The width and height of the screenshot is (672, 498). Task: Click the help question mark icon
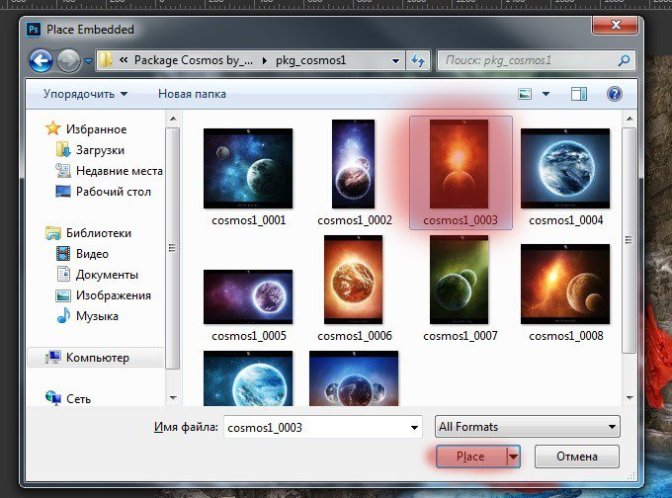[615, 94]
